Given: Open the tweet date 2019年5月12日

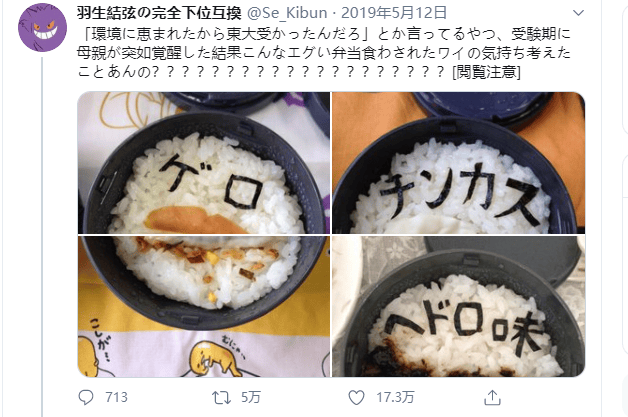Looking at the screenshot, I should [x=394, y=13].
